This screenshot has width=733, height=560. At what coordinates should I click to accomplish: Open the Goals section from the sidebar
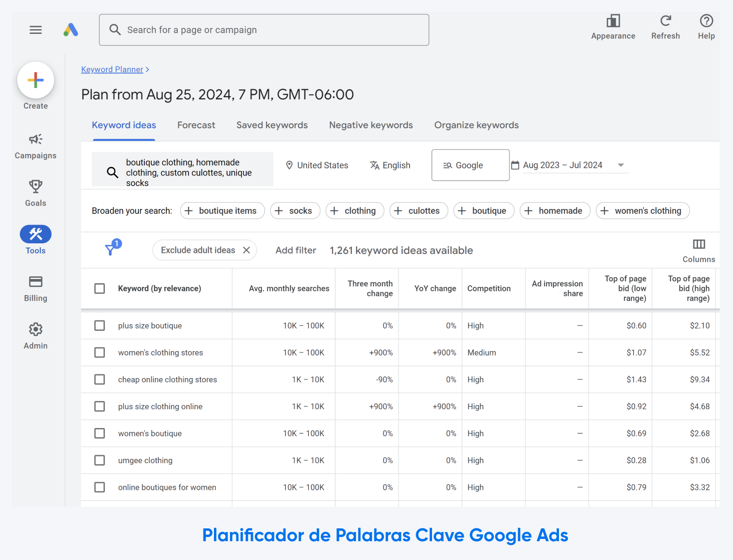[35, 187]
